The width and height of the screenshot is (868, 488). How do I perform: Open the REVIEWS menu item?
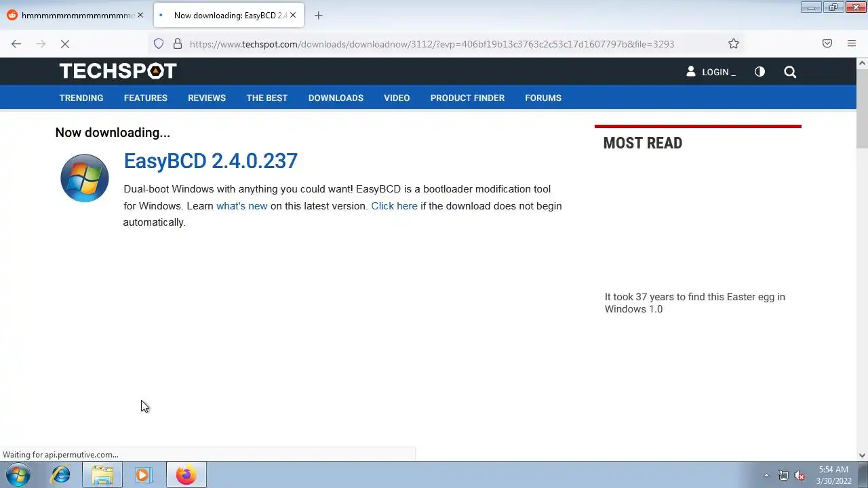207,98
